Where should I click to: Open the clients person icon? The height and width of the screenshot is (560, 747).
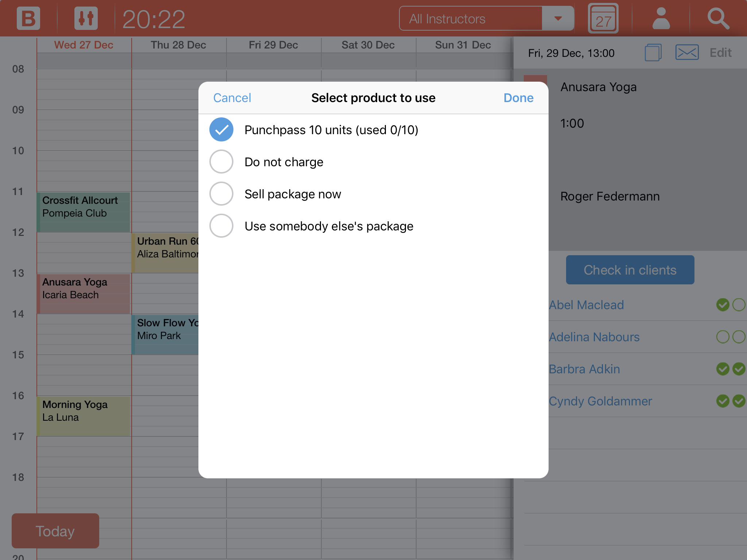coord(661,19)
